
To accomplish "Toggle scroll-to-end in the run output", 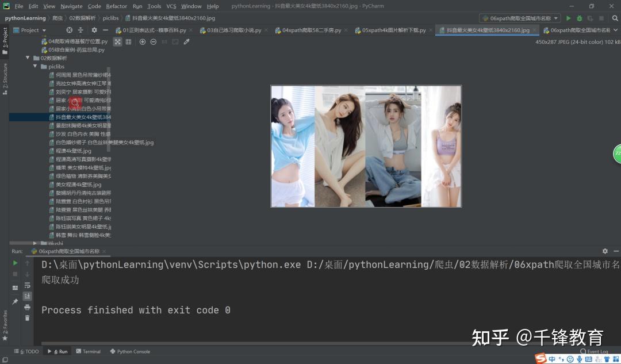I will pos(27,295).
